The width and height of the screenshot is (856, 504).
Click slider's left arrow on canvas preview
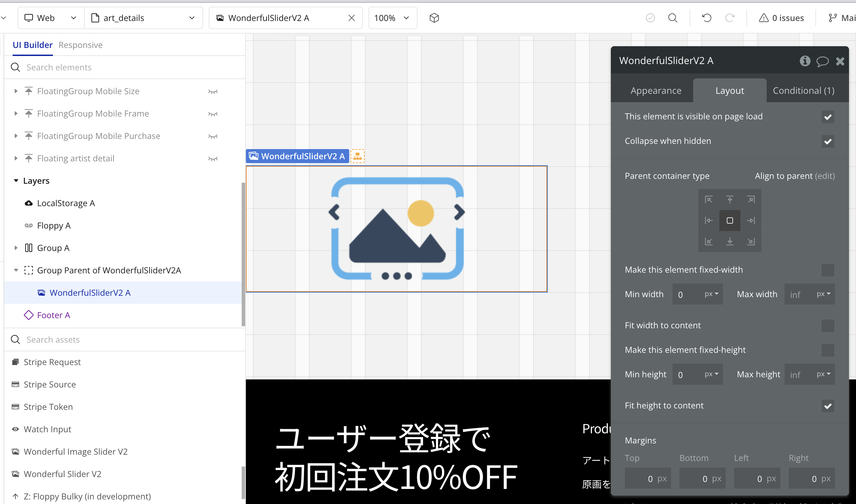[x=334, y=212]
